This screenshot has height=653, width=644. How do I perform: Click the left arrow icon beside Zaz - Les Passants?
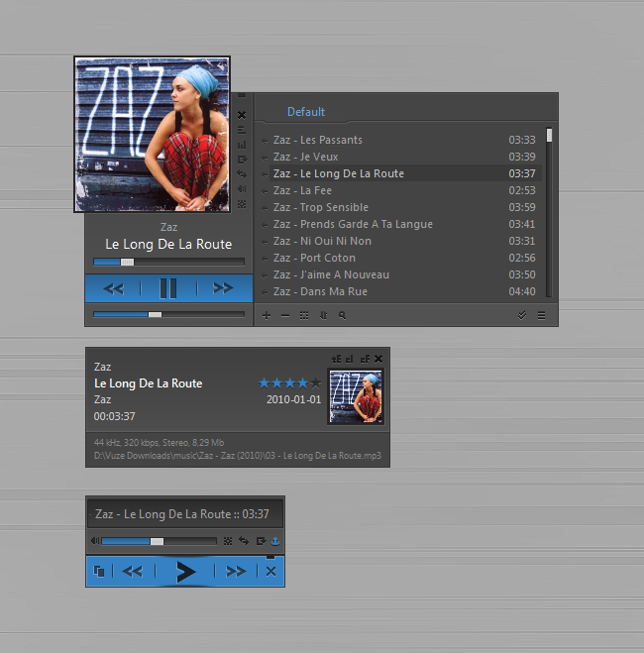click(x=265, y=141)
